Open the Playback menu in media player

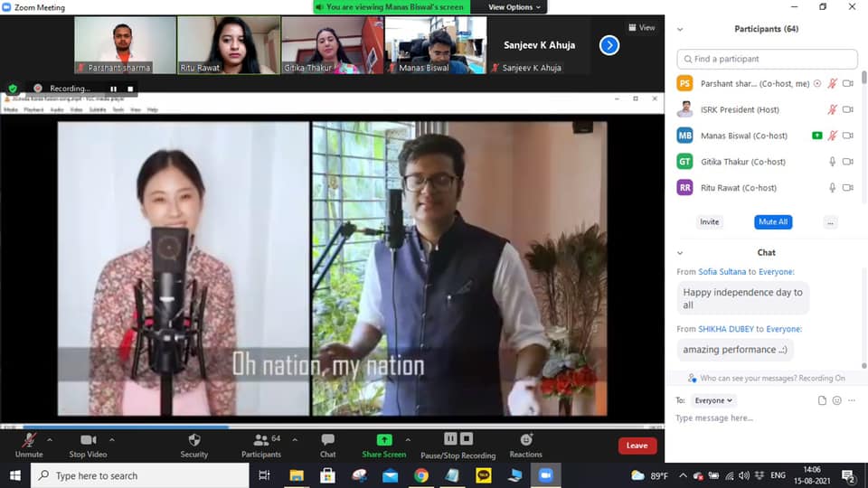point(34,109)
